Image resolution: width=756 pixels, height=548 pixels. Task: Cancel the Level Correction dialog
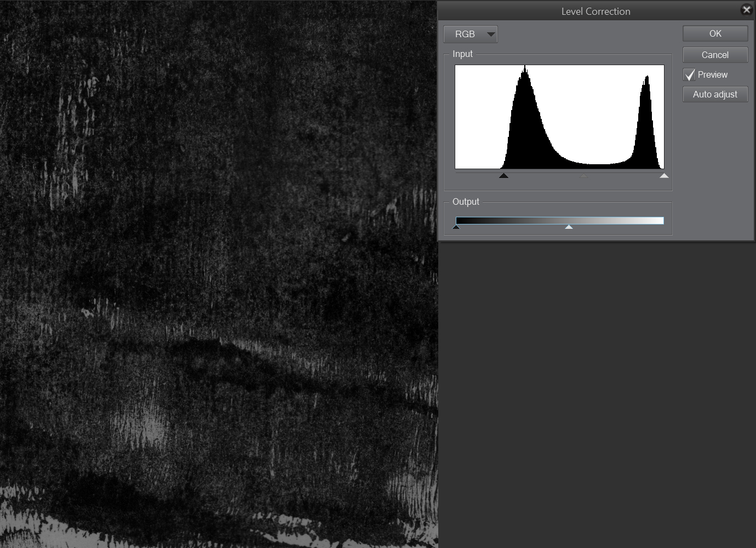(715, 55)
